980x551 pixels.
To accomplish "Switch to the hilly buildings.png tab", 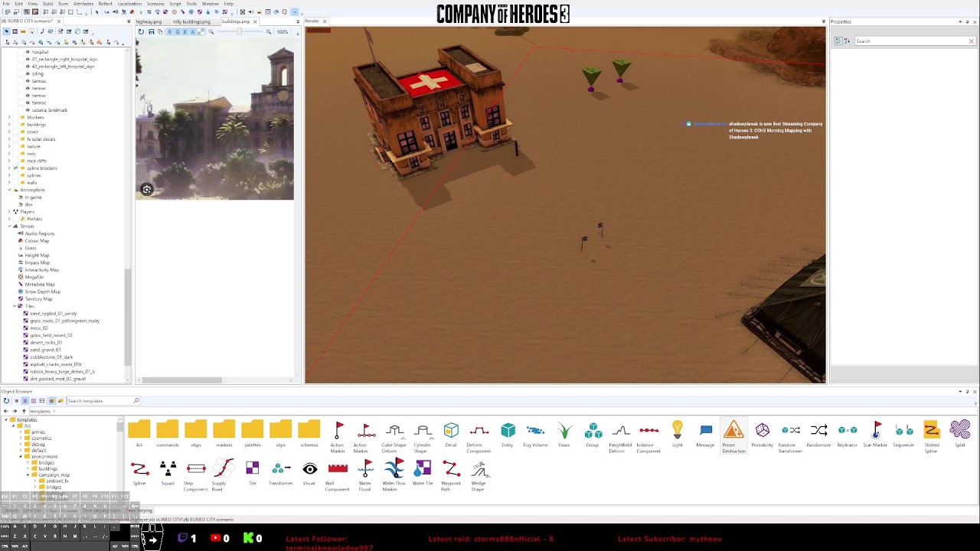I will 191,21.
